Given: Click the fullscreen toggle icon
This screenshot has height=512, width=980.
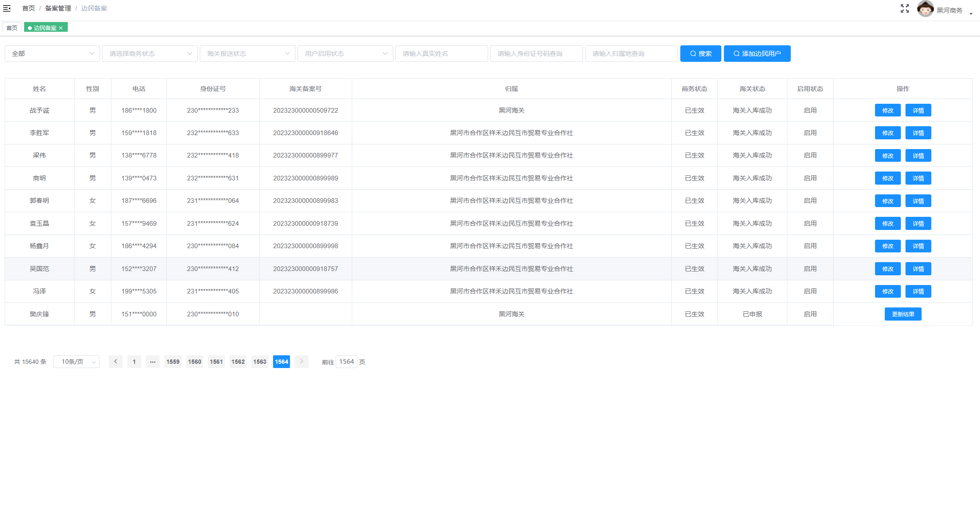Looking at the screenshot, I should click(905, 8).
